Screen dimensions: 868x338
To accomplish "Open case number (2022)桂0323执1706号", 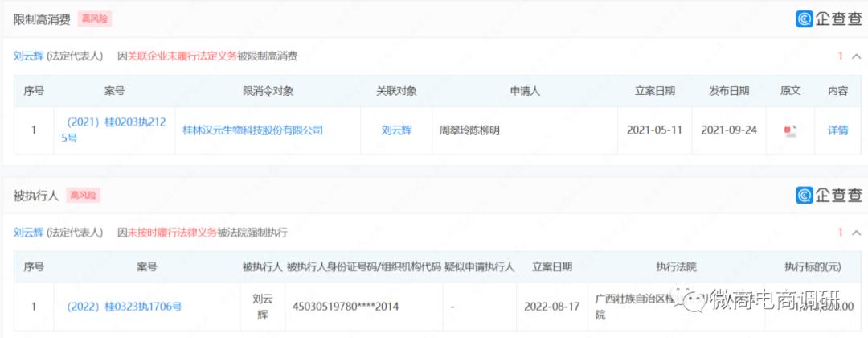I will coord(124,307).
